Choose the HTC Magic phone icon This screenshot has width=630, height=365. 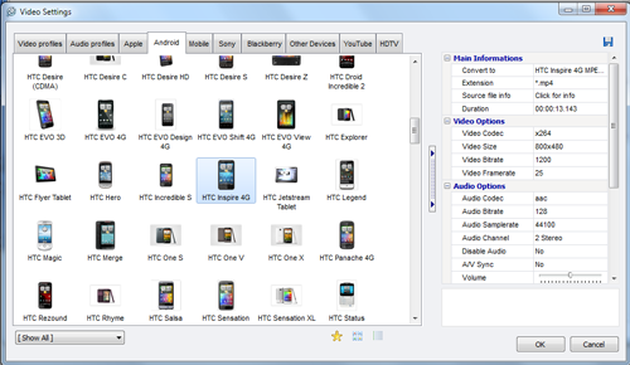pos(45,235)
